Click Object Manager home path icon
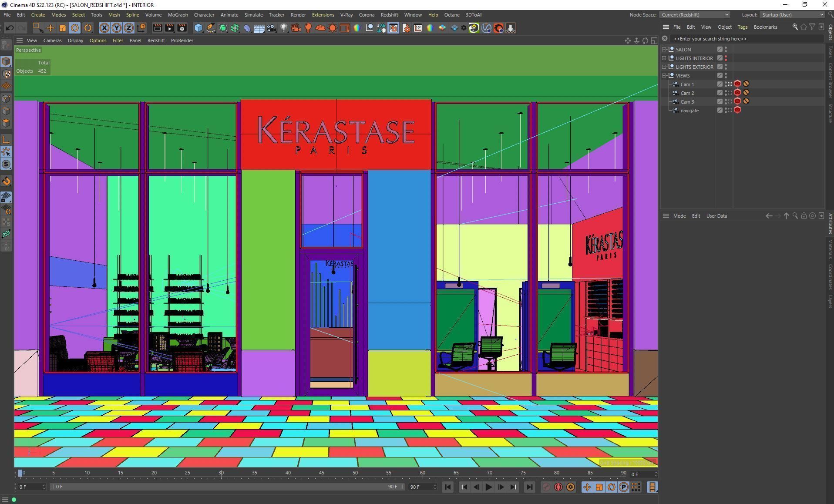This screenshot has width=834, height=504. click(804, 27)
